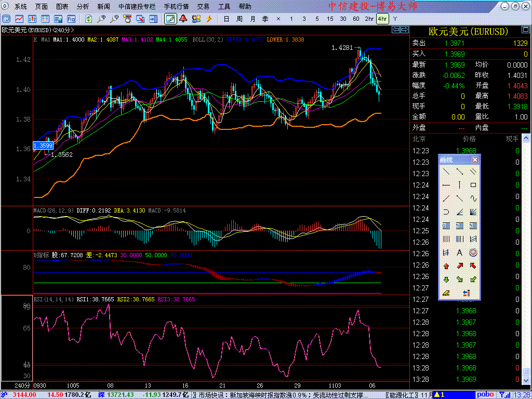Select the red up arrow marker
532x399 pixels.
[446, 267]
